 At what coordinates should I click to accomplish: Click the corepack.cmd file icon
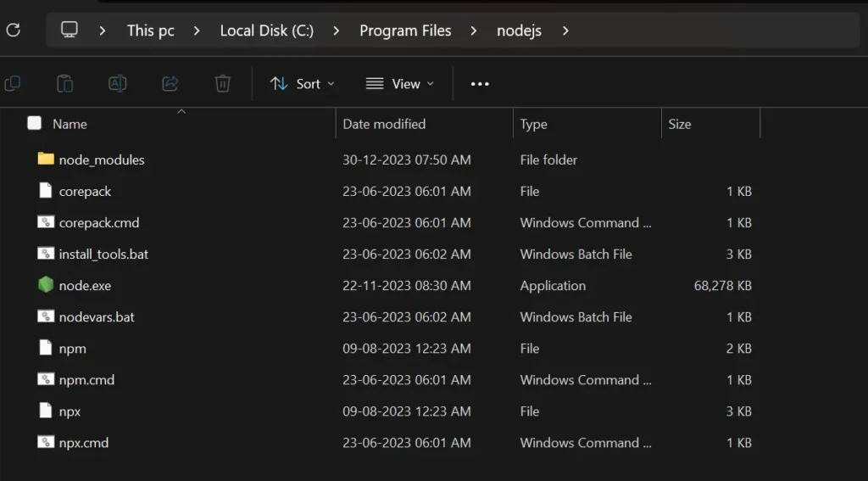pos(46,222)
